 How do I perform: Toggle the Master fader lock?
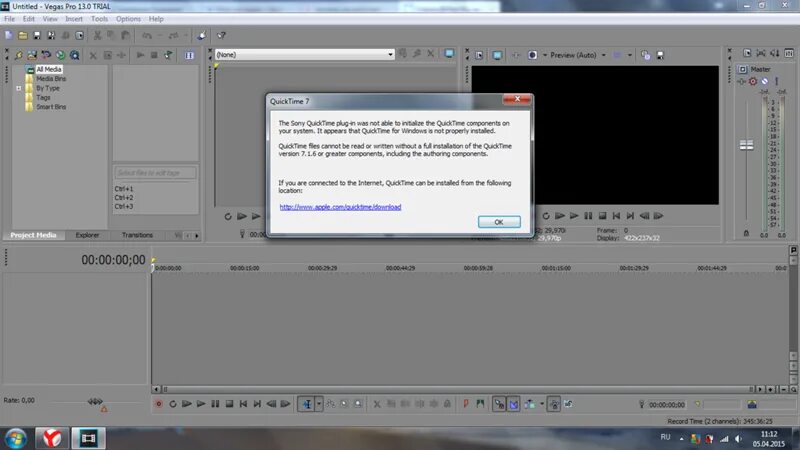click(x=746, y=233)
